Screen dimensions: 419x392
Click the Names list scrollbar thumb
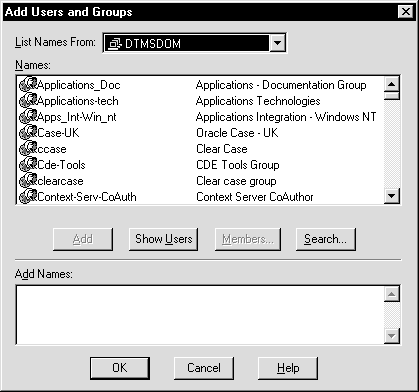click(x=392, y=96)
